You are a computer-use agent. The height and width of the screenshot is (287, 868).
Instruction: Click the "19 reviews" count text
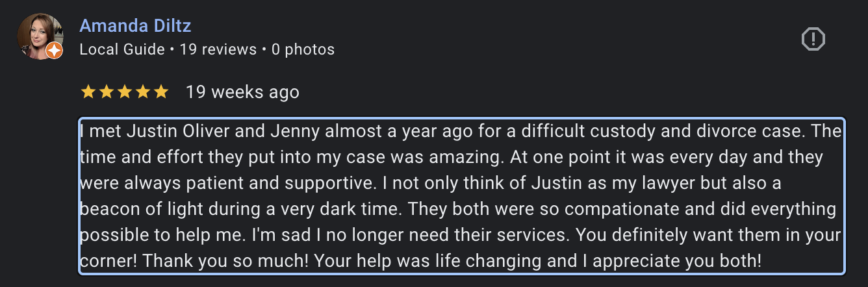tap(218, 49)
